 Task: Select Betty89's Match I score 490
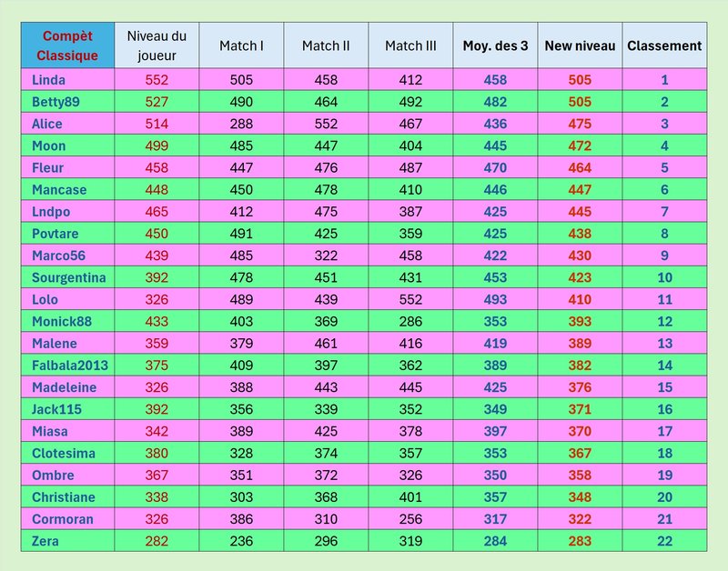click(x=241, y=102)
